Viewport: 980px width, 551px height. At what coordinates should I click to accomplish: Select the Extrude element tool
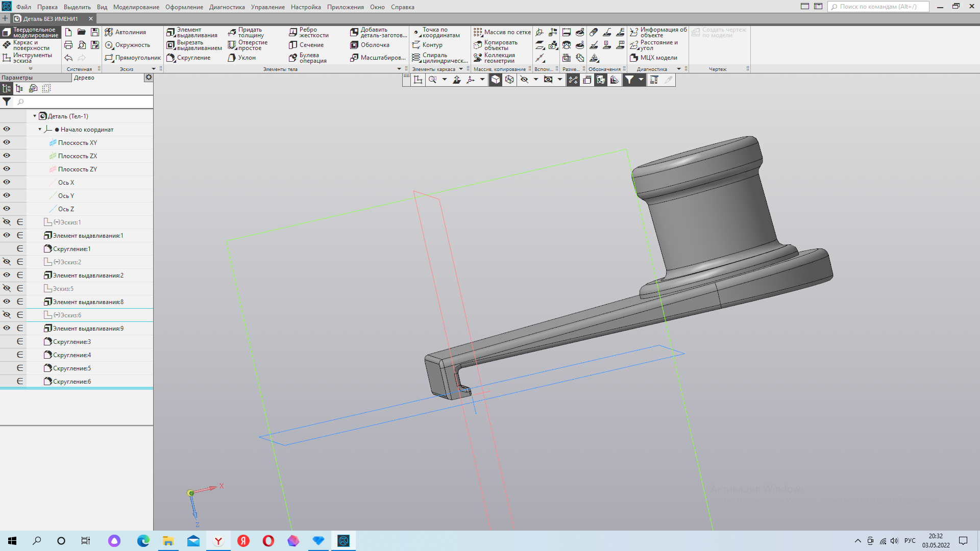tap(171, 33)
